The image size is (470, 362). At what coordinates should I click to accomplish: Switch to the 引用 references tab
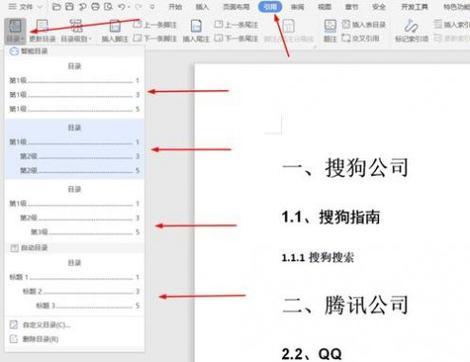coord(270,7)
